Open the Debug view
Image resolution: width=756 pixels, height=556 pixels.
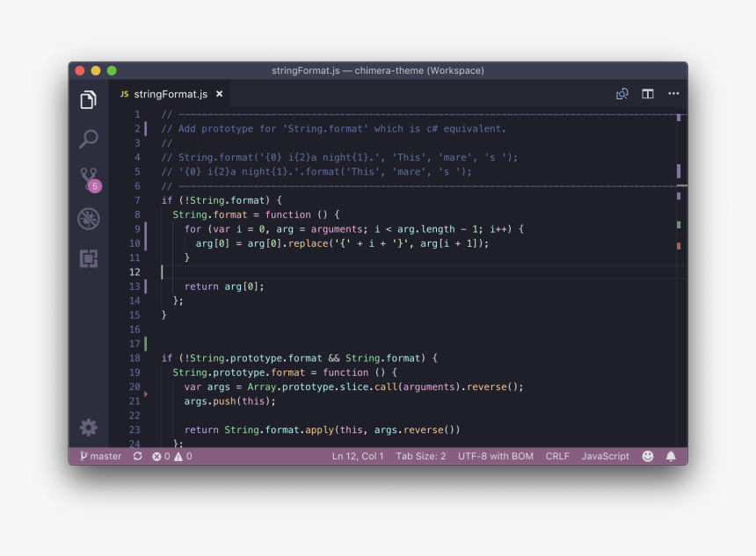[x=89, y=219]
